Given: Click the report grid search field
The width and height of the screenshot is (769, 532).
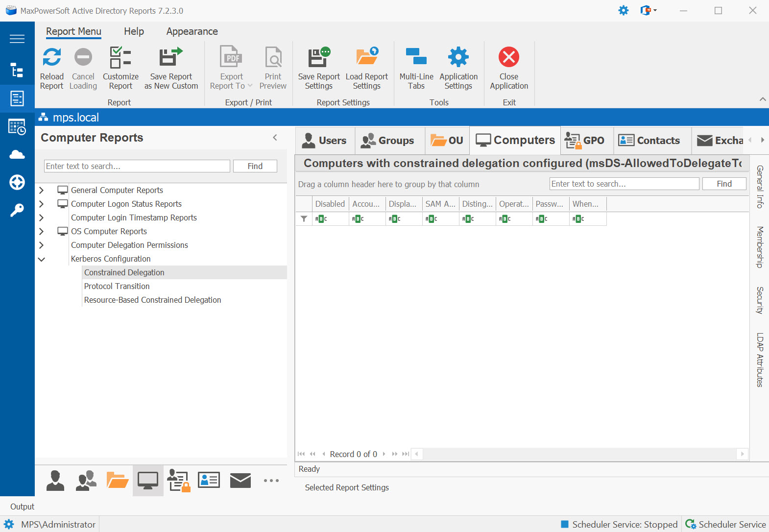Looking at the screenshot, I should tap(624, 184).
